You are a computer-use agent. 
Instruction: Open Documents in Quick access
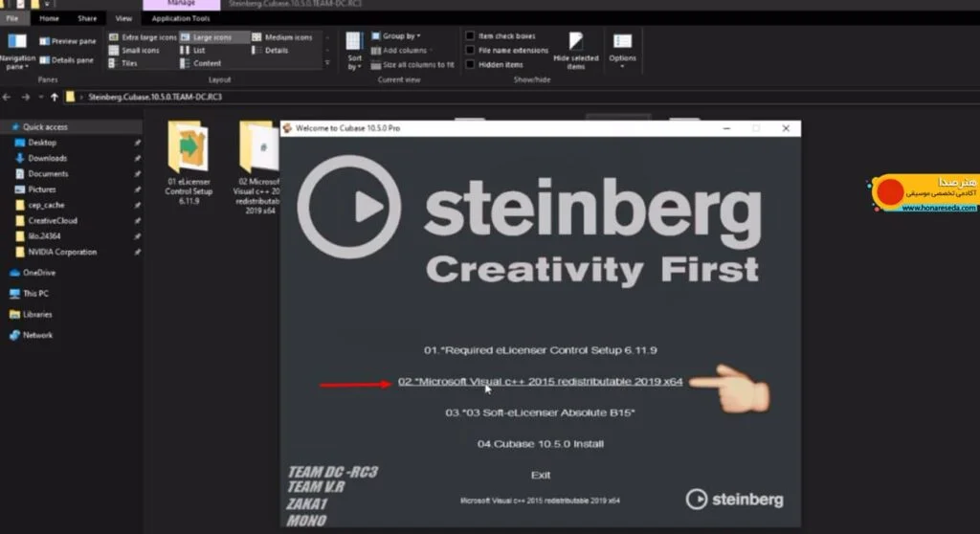tap(48, 174)
